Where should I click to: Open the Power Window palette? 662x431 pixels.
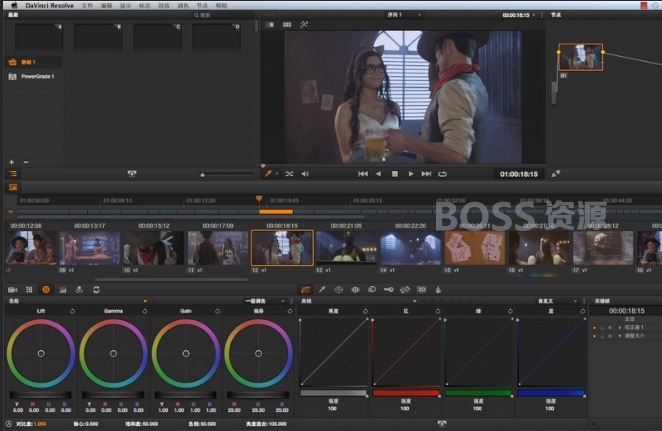point(339,290)
